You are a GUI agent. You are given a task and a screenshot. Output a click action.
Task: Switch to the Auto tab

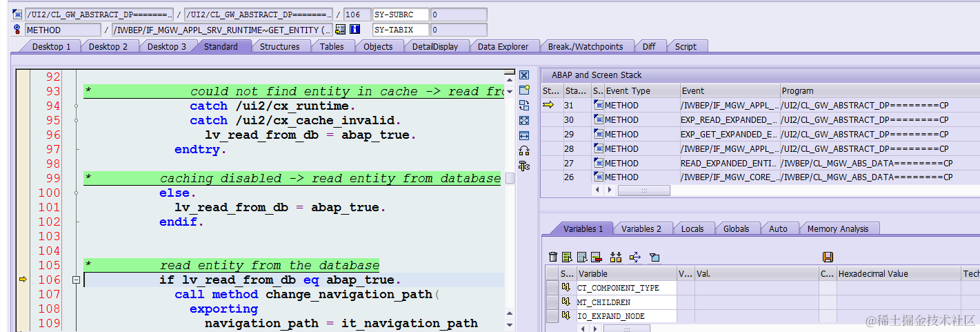(x=778, y=228)
